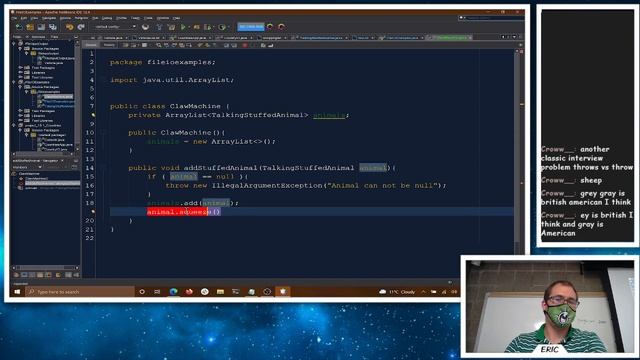Click the Cortana circle on taskbar
Viewport: 640px width, 360px height.
[x=142, y=292]
